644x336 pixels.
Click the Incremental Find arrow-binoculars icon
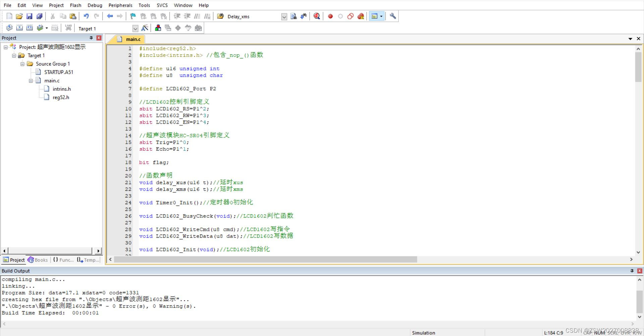click(304, 16)
